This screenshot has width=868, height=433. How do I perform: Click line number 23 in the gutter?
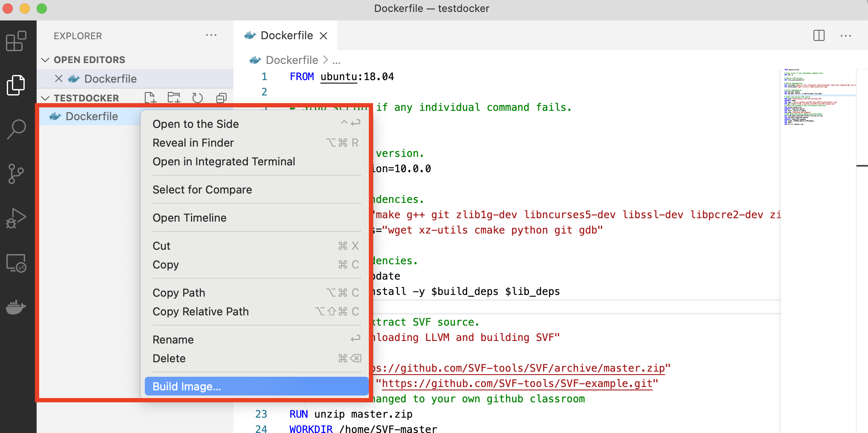tap(261, 414)
